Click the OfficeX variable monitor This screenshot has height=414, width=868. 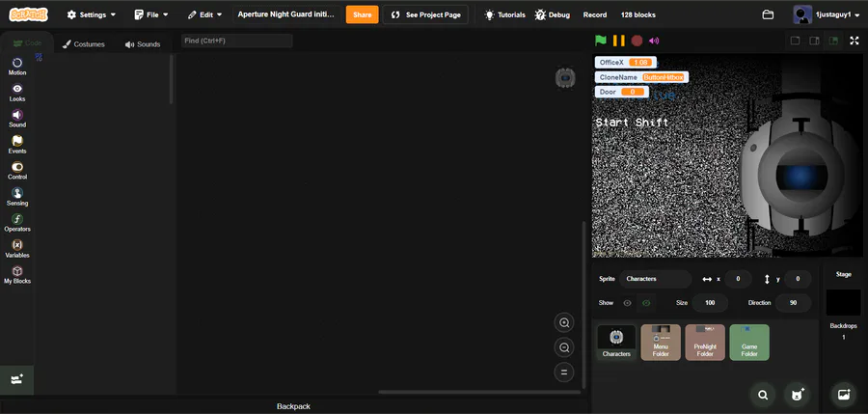click(626, 63)
